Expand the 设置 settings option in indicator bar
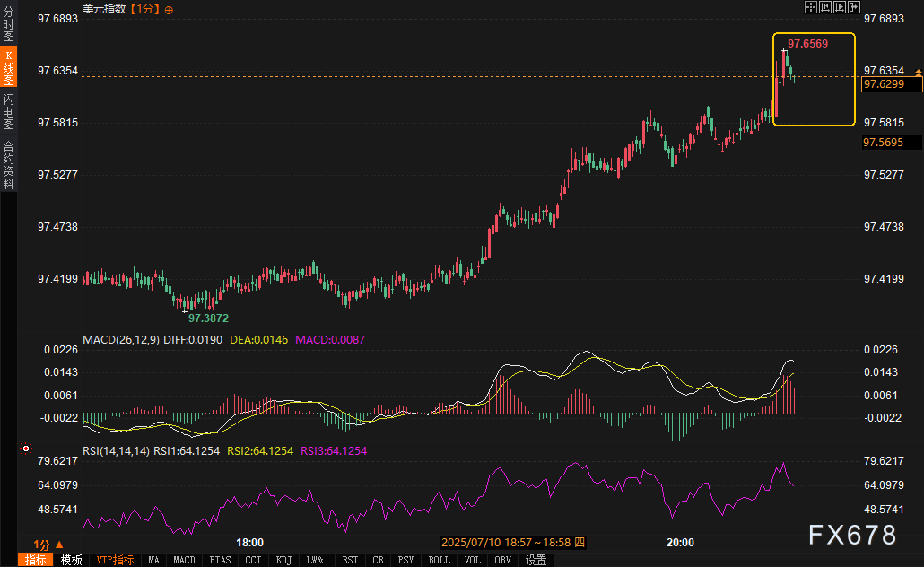 [x=536, y=560]
